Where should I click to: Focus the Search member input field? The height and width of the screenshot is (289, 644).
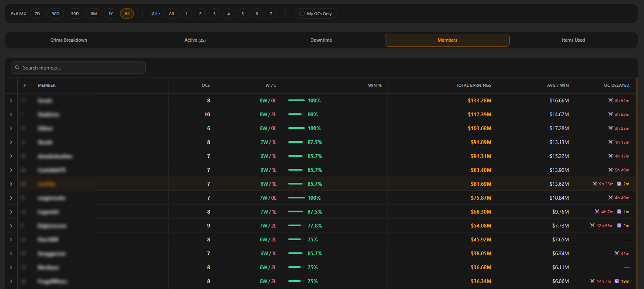[78, 68]
